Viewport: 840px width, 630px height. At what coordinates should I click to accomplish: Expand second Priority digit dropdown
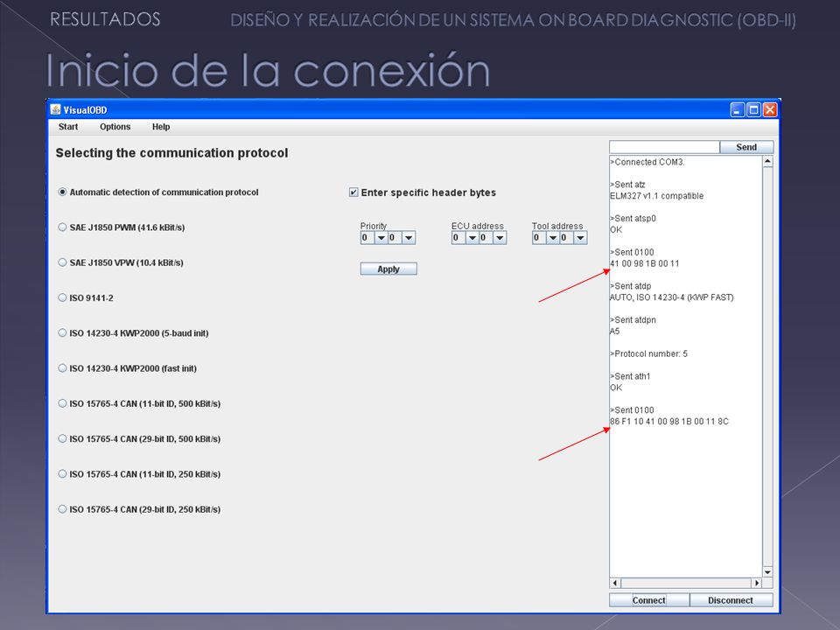click(409, 238)
